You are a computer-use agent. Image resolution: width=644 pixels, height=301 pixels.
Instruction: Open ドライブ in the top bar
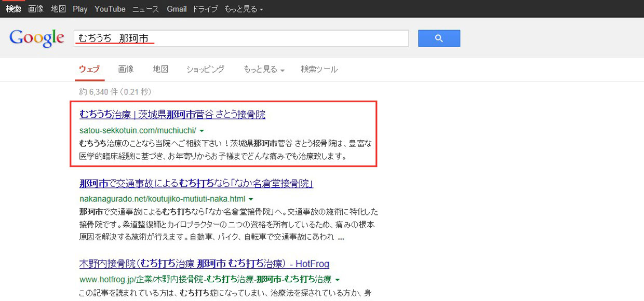[205, 9]
